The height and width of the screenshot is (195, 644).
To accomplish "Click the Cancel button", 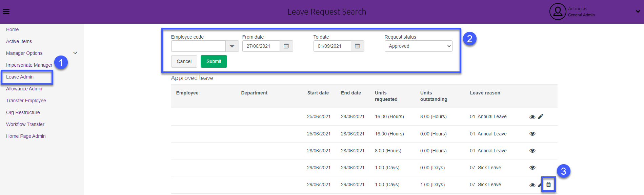I will (184, 61).
